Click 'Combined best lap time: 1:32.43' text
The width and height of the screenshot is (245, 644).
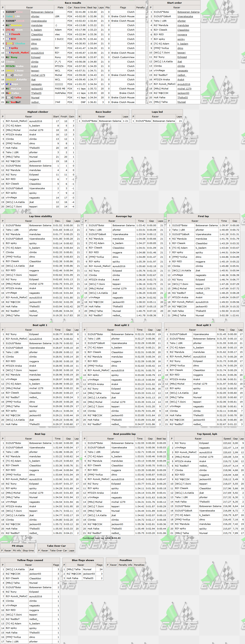(x=101, y=538)
